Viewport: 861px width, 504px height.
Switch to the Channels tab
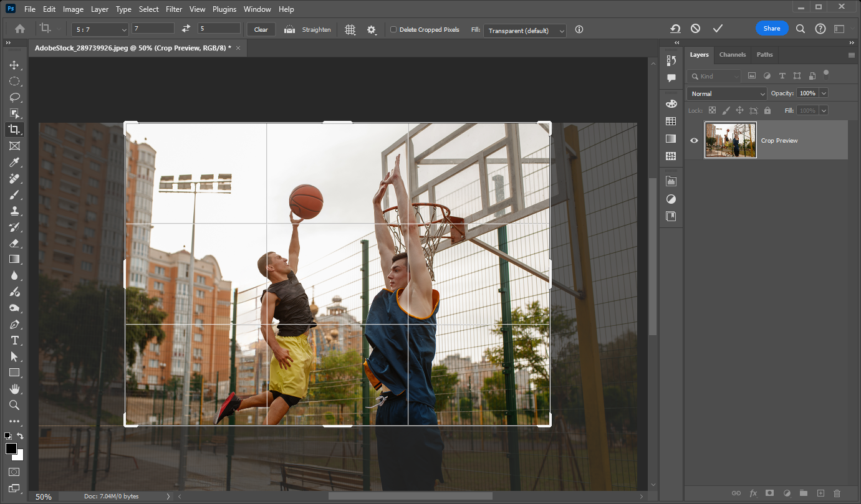[x=732, y=55]
